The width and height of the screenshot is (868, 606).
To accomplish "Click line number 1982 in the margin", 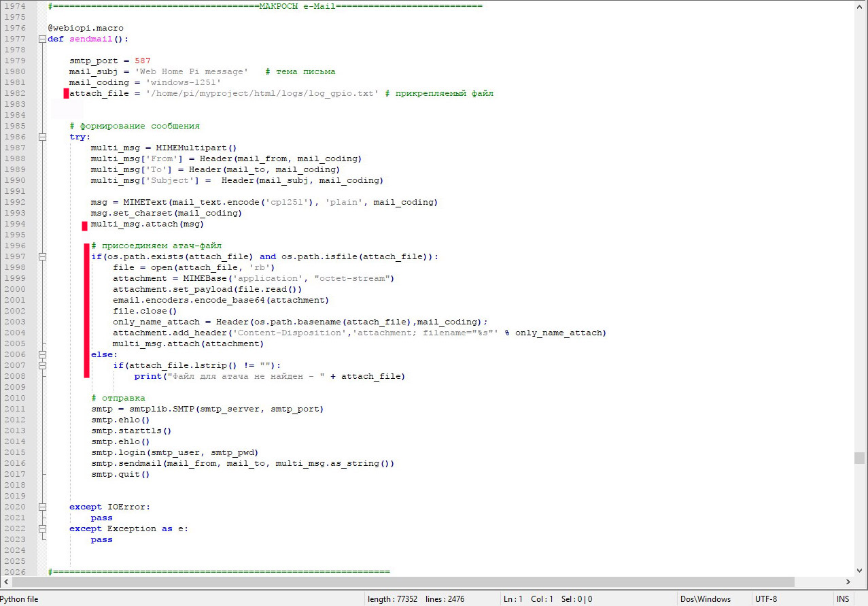I will click(x=15, y=93).
